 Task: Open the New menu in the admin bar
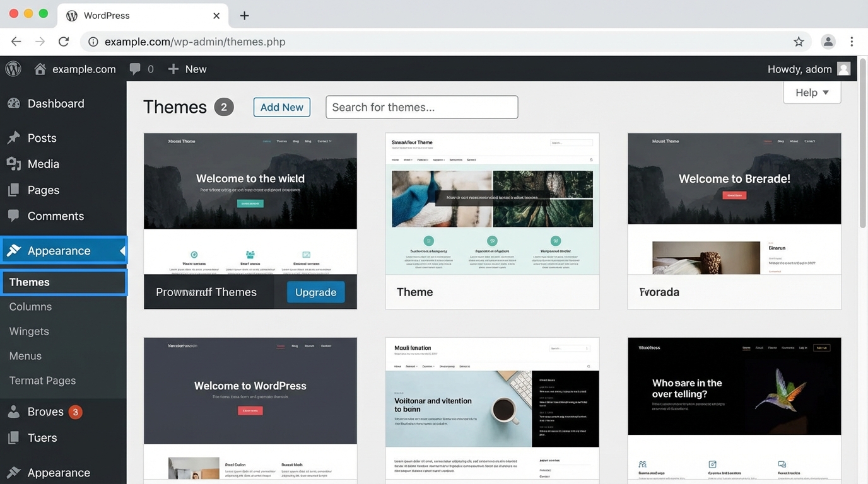click(x=187, y=69)
